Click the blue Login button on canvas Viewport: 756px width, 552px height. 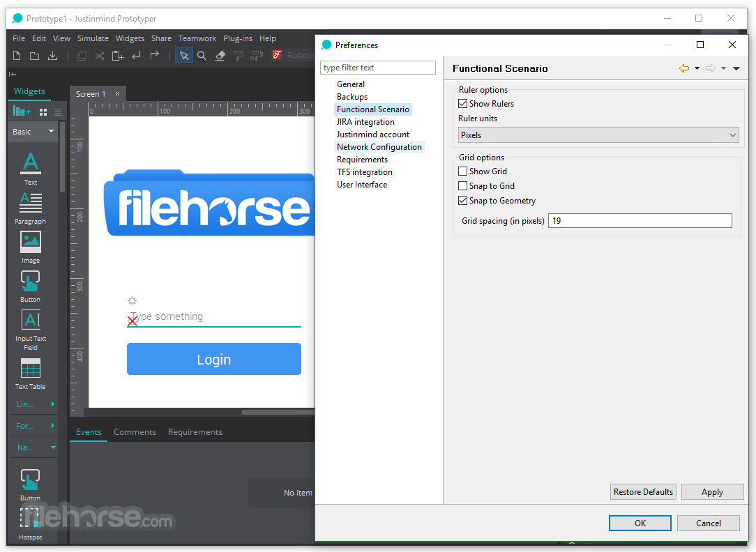(x=214, y=360)
